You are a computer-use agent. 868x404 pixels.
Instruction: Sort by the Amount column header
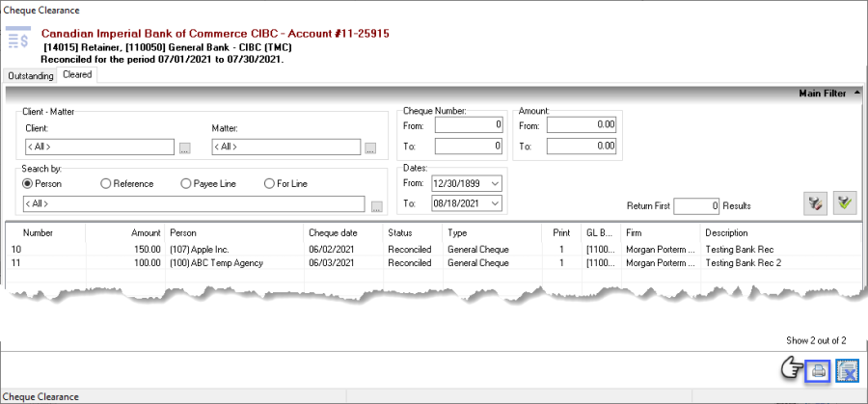click(x=125, y=233)
